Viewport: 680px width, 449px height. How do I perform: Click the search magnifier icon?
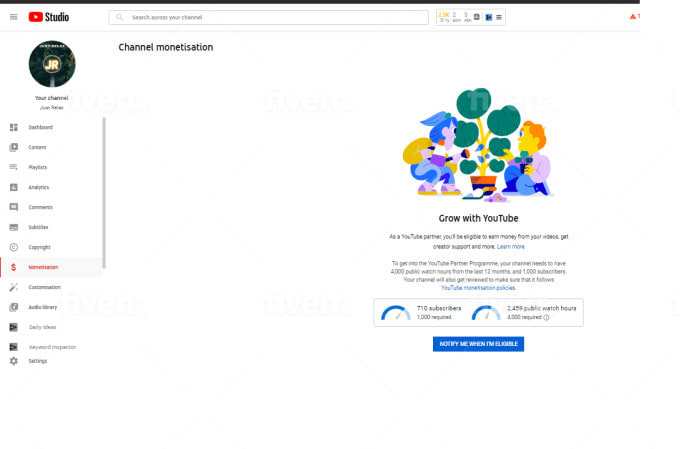coord(119,17)
